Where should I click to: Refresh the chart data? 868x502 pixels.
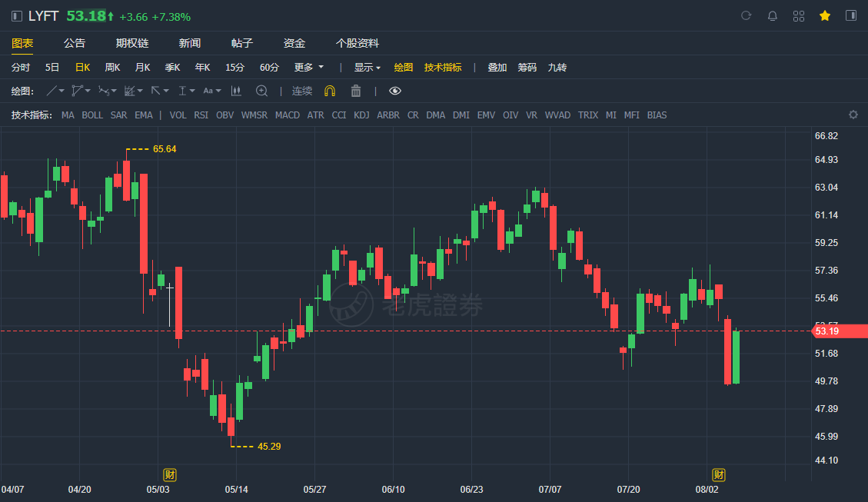click(x=747, y=15)
